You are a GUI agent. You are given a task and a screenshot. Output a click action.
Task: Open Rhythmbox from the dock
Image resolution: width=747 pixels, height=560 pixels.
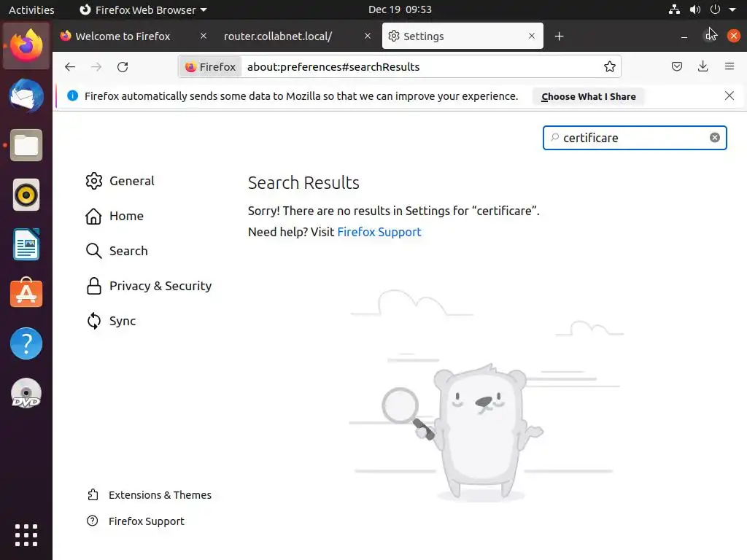26,195
